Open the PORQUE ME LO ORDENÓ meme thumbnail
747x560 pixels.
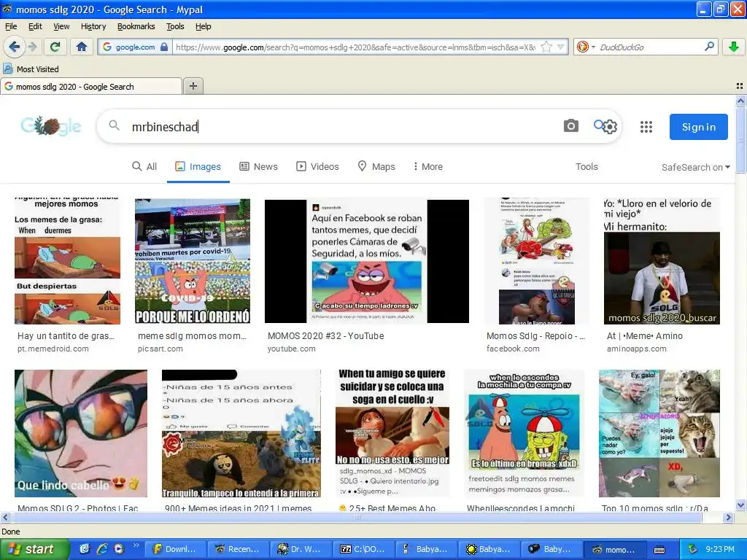[193, 262]
